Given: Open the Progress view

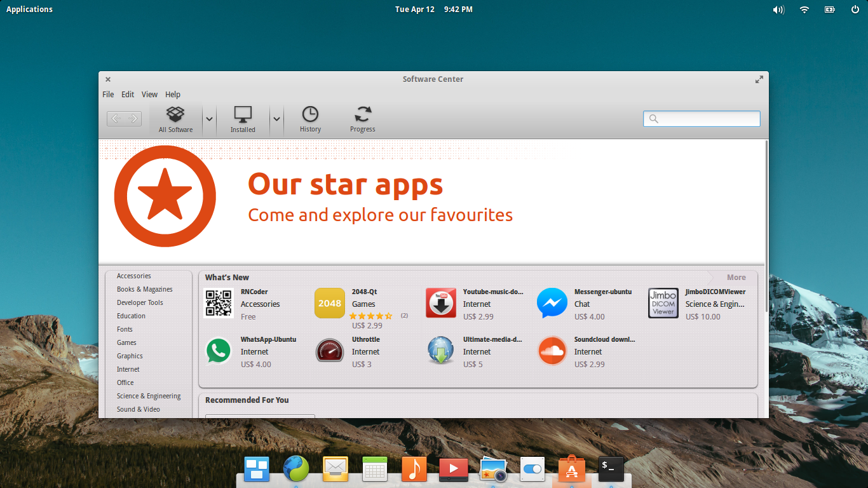Looking at the screenshot, I should point(363,119).
